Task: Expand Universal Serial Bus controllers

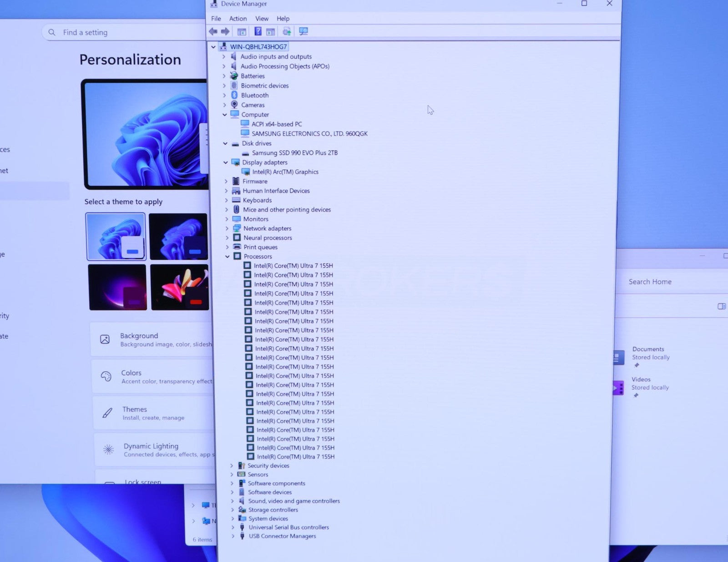Action: [233, 527]
